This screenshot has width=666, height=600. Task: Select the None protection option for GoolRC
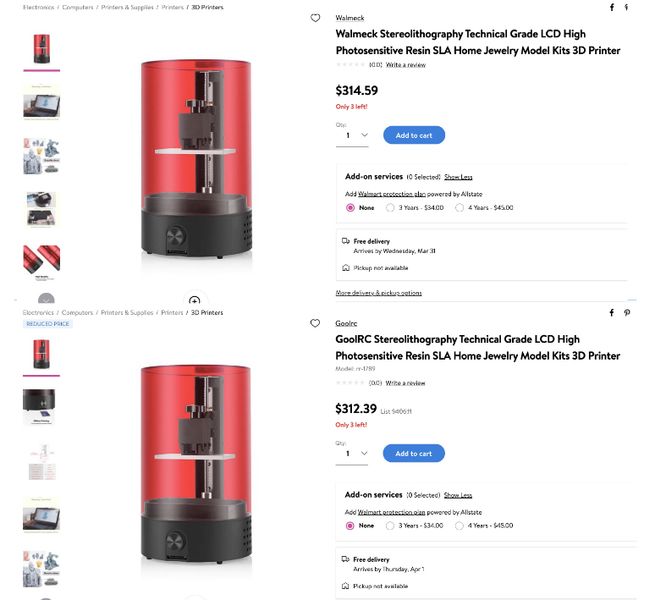[x=351, y=525]
